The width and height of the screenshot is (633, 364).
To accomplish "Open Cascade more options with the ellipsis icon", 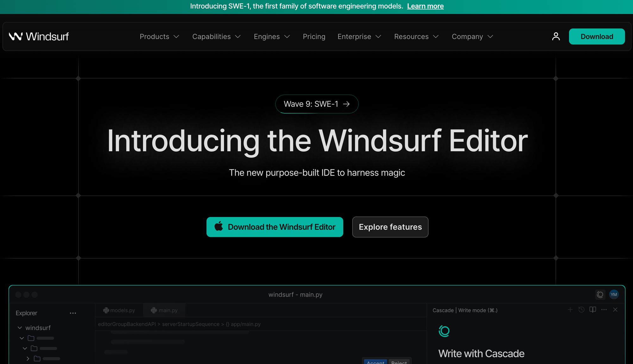I will click(x=604, y=310).
